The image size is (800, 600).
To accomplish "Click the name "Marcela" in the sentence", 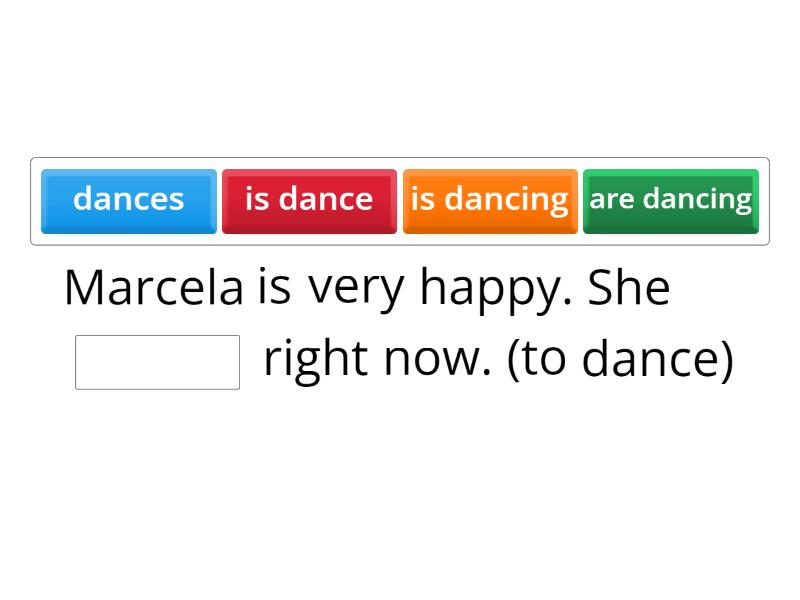I will (153, 288).
